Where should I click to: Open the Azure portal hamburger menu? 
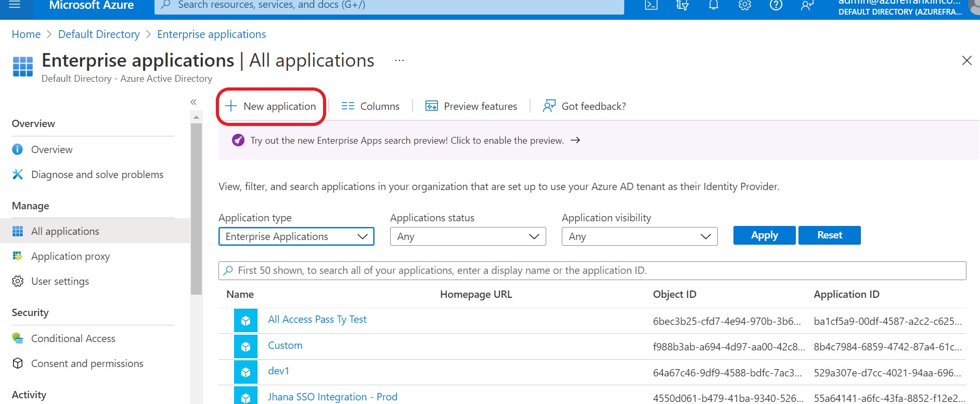pos(15,5)
